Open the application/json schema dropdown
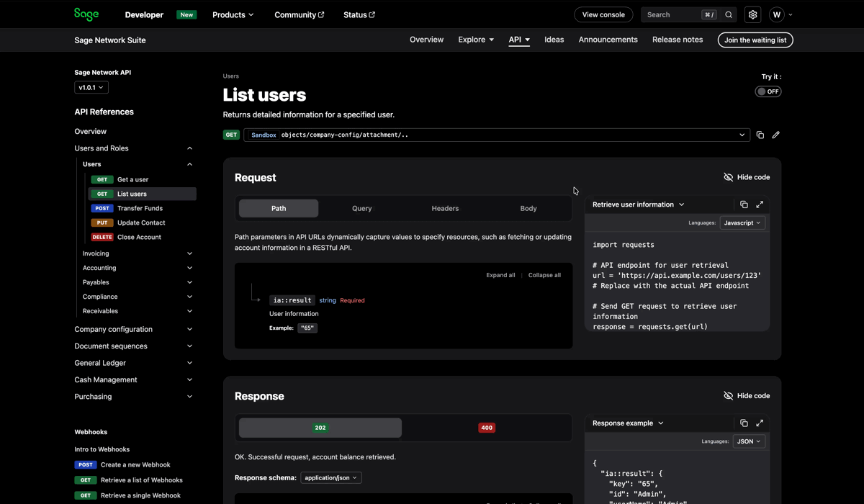 coord(331,477)
